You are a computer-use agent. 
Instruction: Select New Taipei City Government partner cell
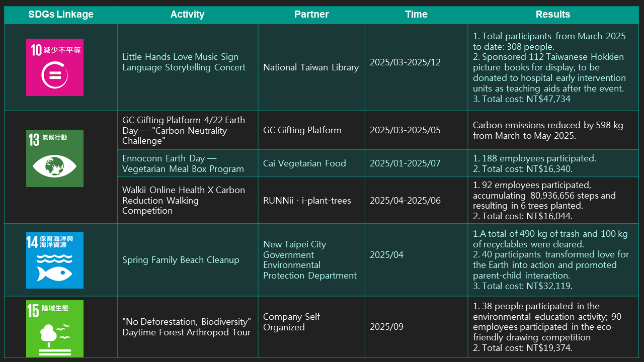(310, 260)
